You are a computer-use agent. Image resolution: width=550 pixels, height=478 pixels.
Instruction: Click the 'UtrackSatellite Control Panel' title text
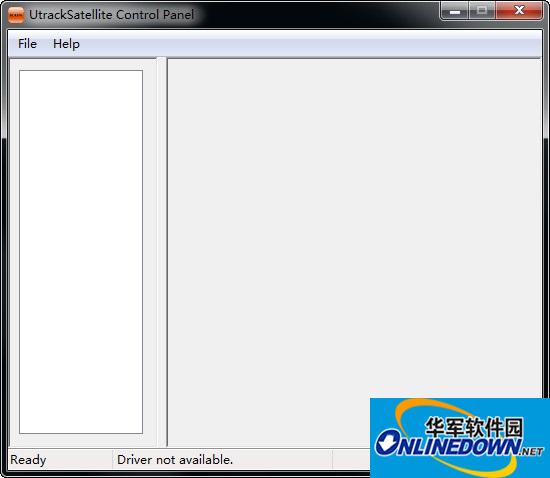112,15
